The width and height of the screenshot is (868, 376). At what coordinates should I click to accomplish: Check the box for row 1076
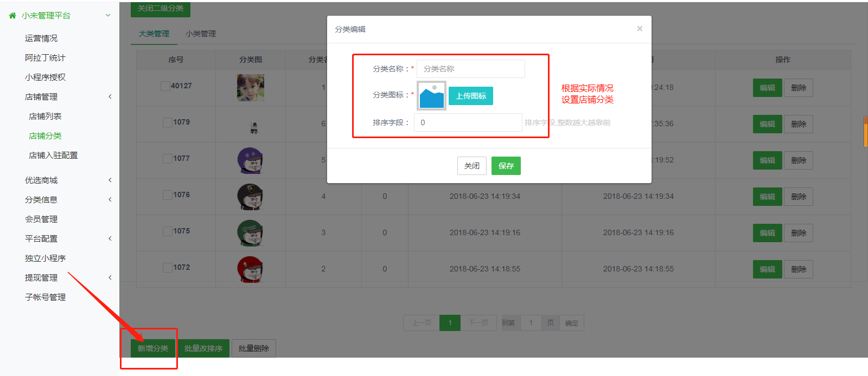click(168, 195)
